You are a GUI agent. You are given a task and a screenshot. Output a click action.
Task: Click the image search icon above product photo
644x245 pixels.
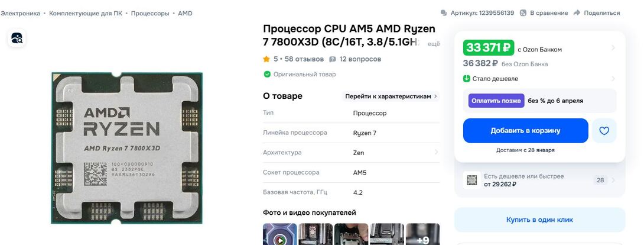pos(17,38)
